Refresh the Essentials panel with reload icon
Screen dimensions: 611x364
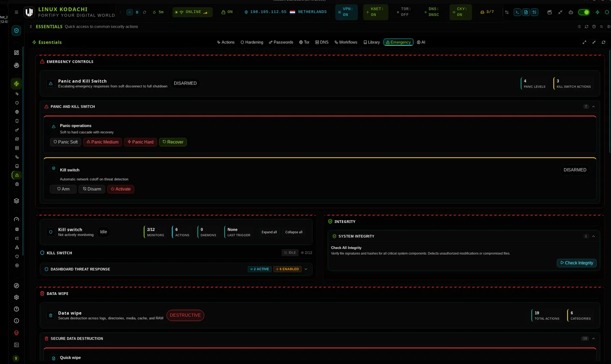[x=604, y=42]
